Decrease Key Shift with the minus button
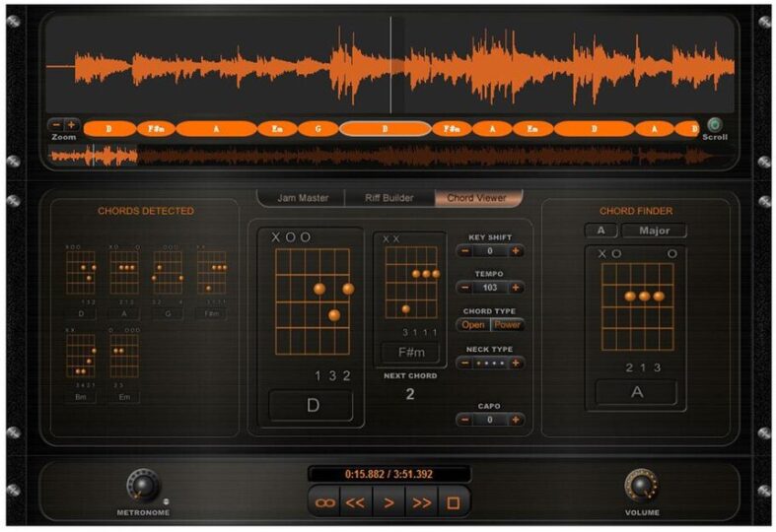This screenshot has width=776, height=532. pyautogui.click(x=465, y=251)
